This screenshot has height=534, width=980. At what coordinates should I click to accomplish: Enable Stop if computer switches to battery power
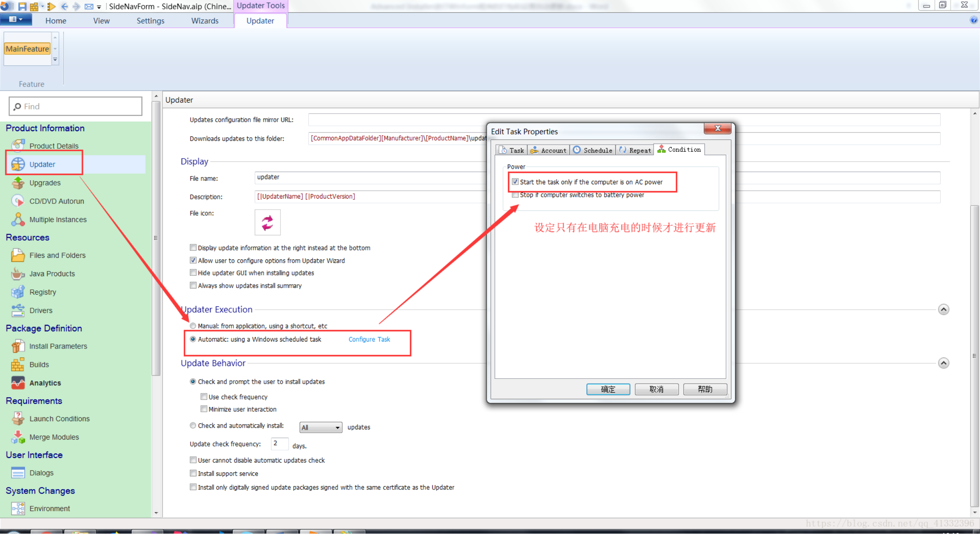pos(515,195)
